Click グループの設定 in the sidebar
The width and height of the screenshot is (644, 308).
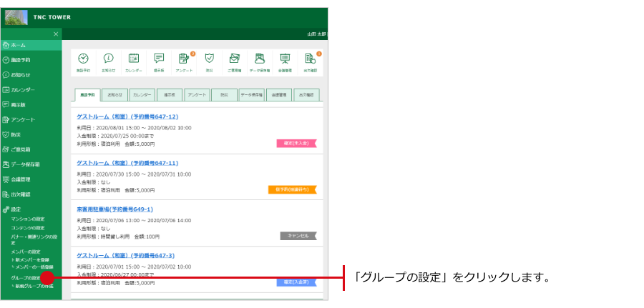25,277
